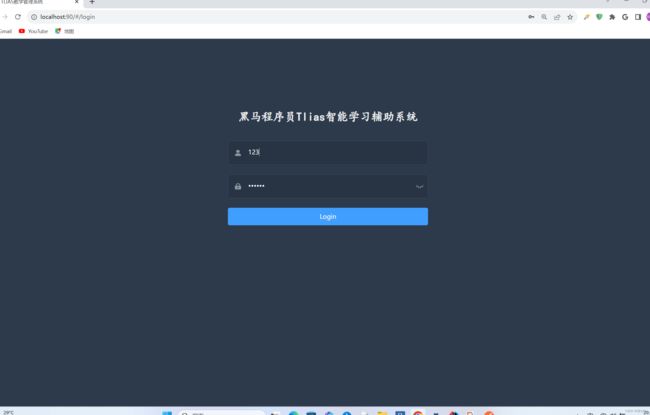Click the share page icon
This screenshot has height=415, width=650.
click(557, 17)
